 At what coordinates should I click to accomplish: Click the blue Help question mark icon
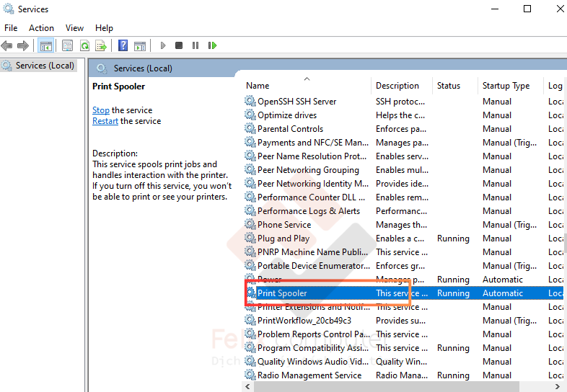point(123,45)
